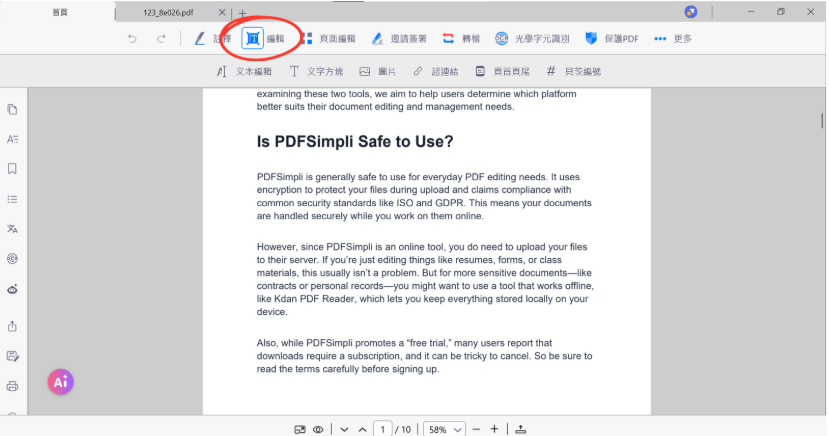Viewport: 829px width, 436px height.
Task: Switch to the 首頁 home tab
Action: pyautogui.click(x=59, y=13)
